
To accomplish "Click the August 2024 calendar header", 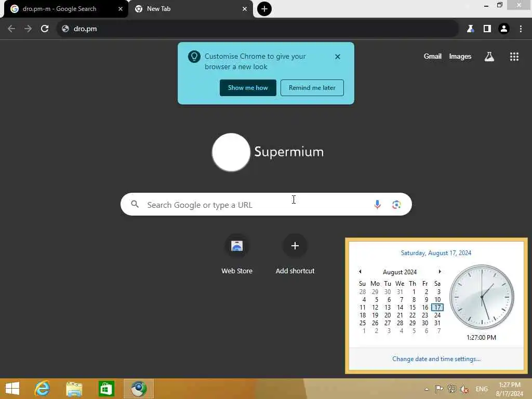I will click(400, 272).
